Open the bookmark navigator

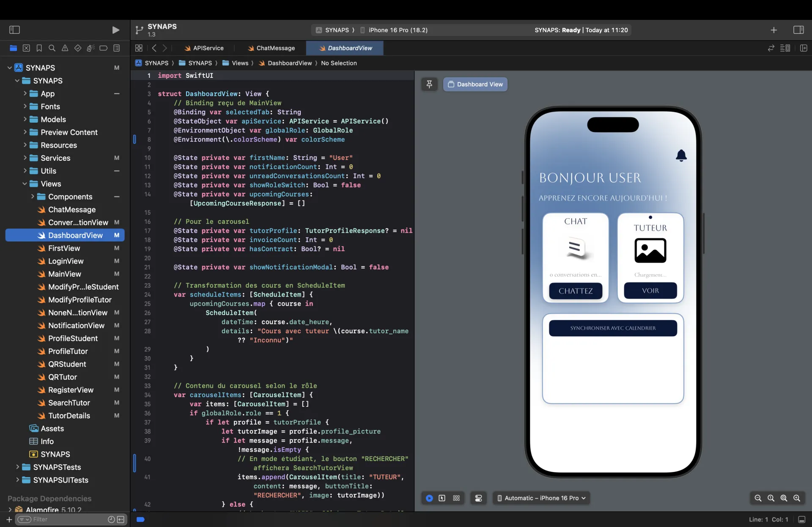click(39, 48)
